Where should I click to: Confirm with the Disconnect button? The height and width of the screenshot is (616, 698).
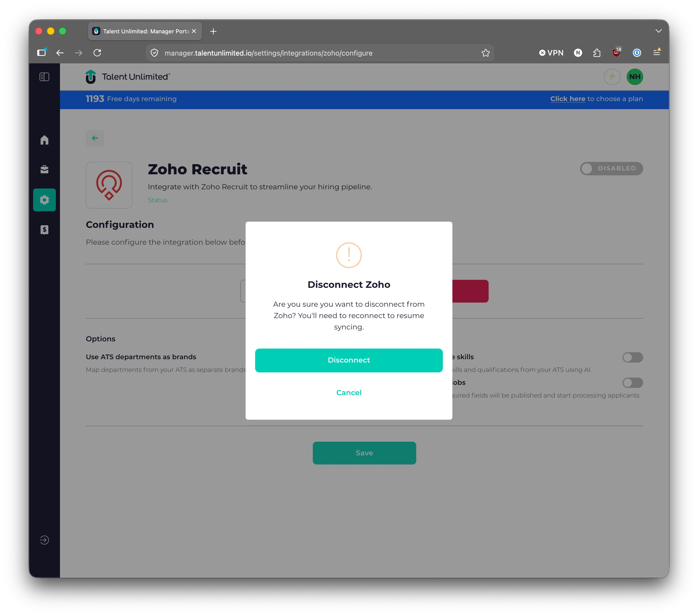pos(349,360)
